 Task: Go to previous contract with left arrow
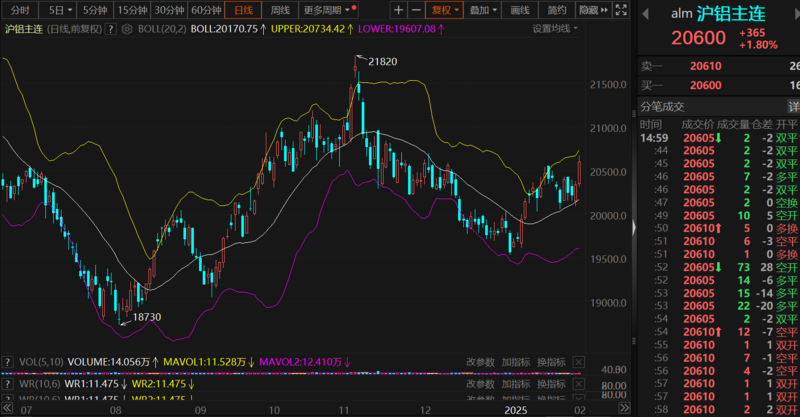tap(645, 14)
